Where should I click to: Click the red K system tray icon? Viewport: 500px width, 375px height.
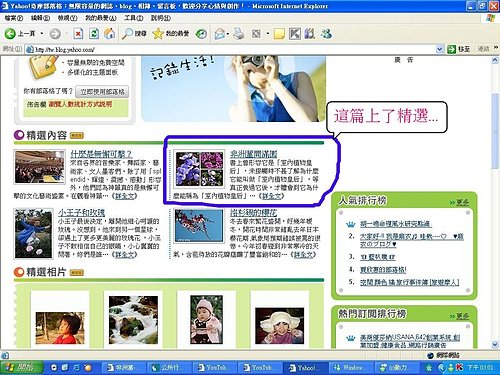click(x=459, y=367)
